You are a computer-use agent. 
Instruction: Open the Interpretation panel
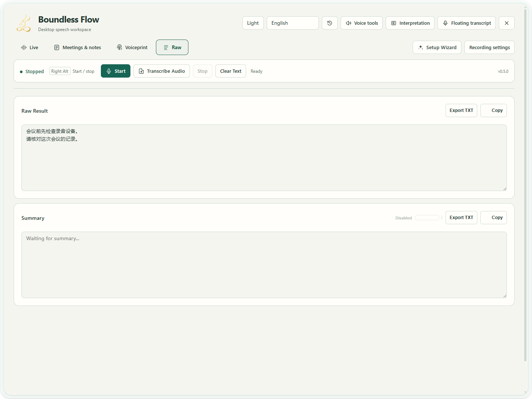tap(410, 23)
